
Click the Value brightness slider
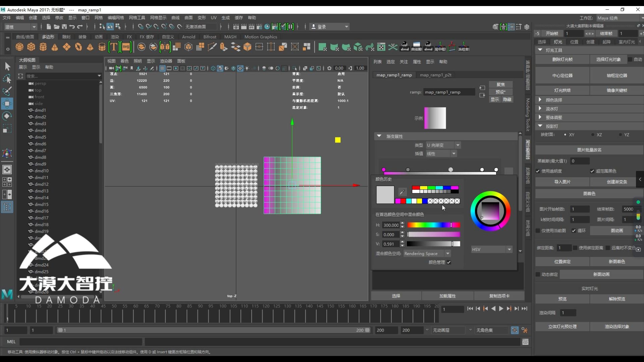[434, 244]
